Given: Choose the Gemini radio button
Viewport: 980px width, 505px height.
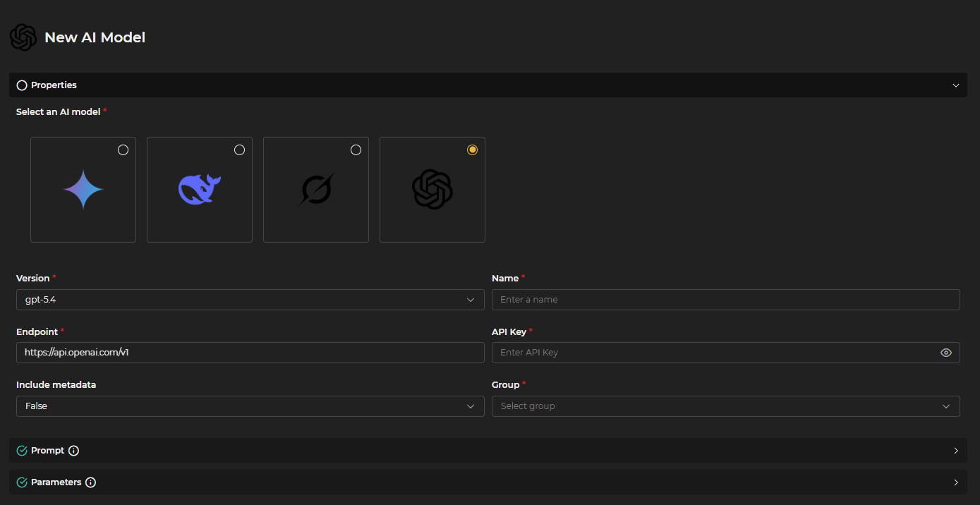Looking at the screenshot, I should [123, 150].
